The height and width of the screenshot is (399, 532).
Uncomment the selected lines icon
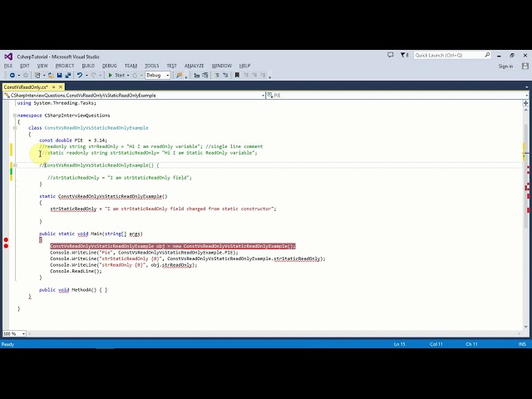(205, 76)
